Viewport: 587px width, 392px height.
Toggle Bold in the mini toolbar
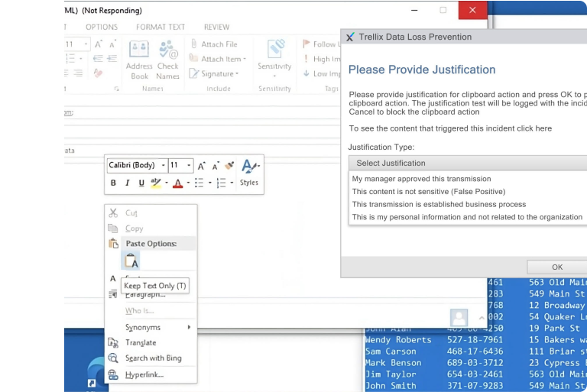113,183
